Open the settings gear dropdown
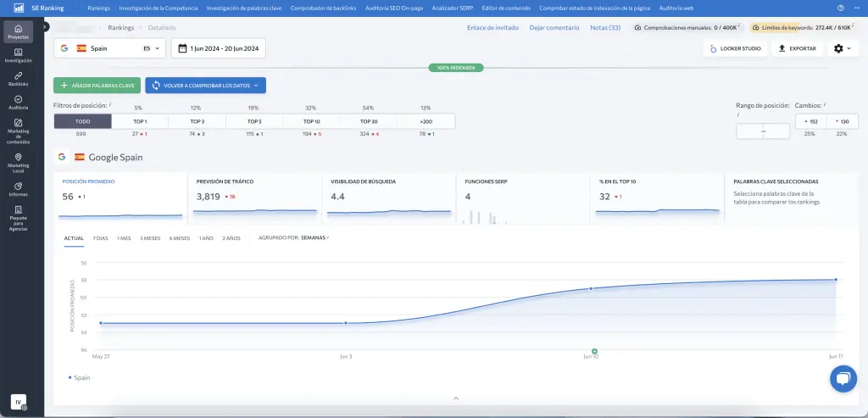 (843, 48)
